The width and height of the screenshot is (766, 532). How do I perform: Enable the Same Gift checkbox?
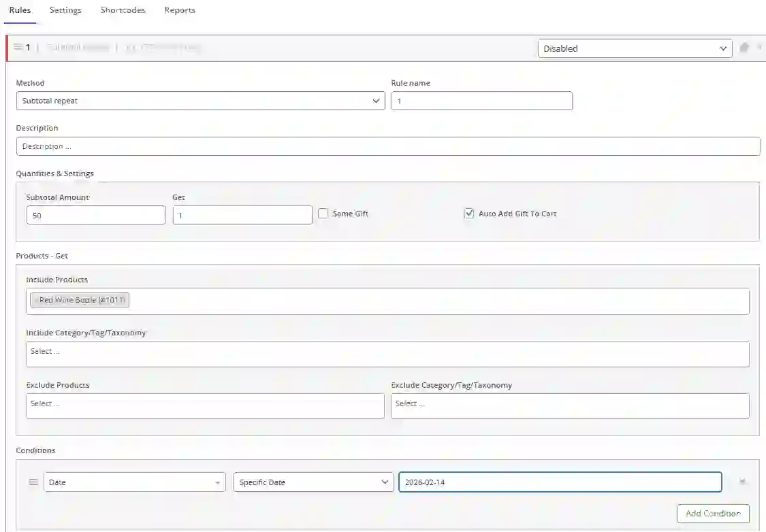(323, 213)
